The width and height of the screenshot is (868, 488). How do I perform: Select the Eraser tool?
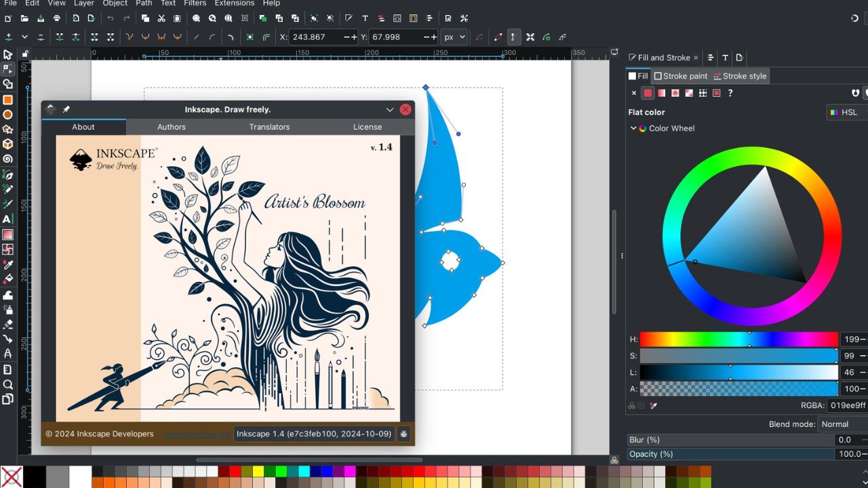tap(7, 324)
